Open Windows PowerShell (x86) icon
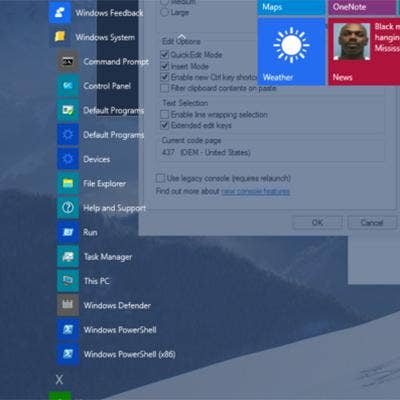 point(68,354)
